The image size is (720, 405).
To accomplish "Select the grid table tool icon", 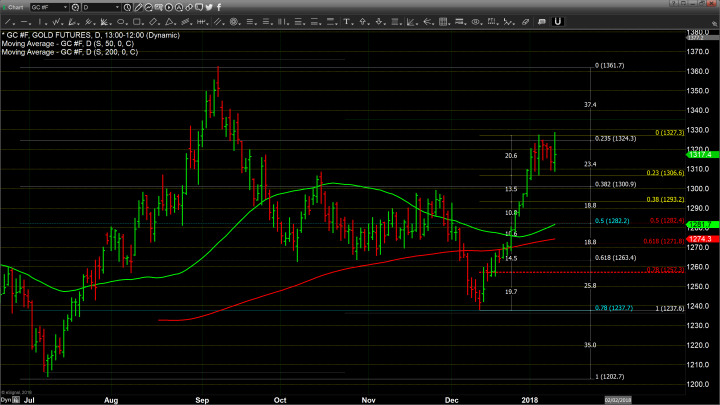I will coord(443,22).
